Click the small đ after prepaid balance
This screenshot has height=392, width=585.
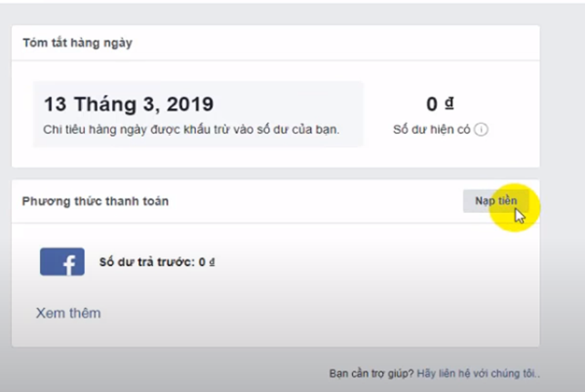[x=212, y=263]
